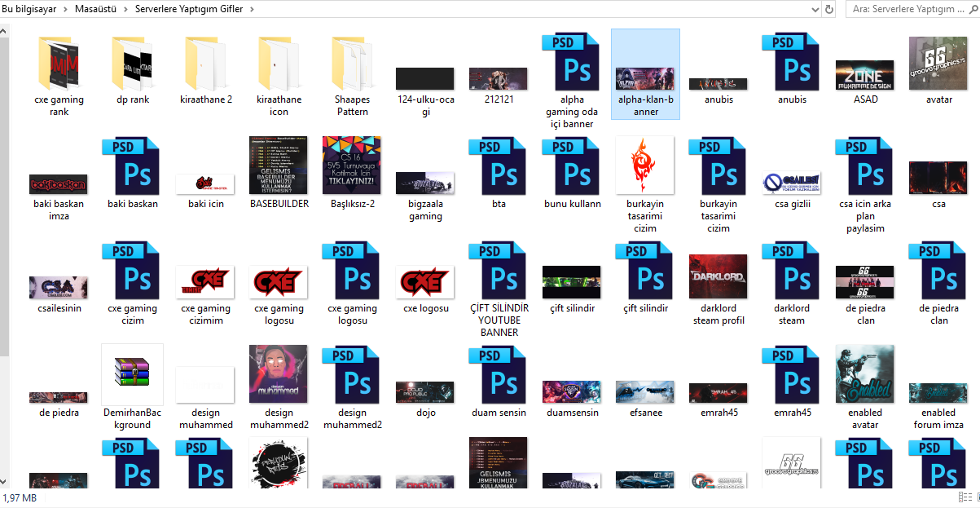This screenshot has height=508, width=980.
Task: Click Serverlere Yaptığım Gifler breadcrumb segment
Action: click(x=189, y=9)
